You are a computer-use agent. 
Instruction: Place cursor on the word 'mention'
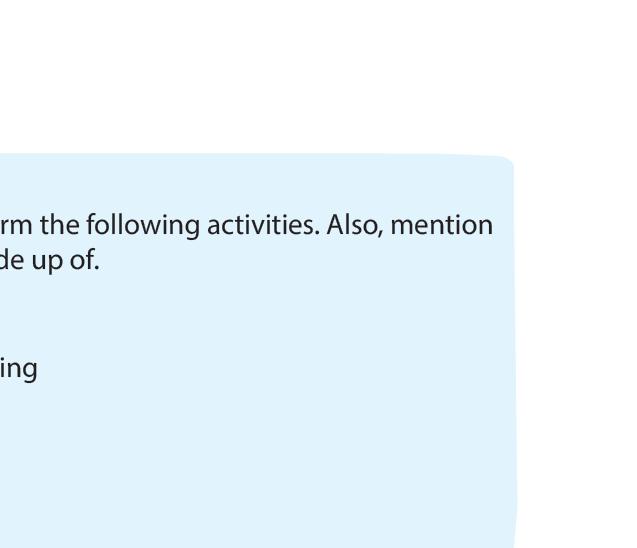(441, 225)
